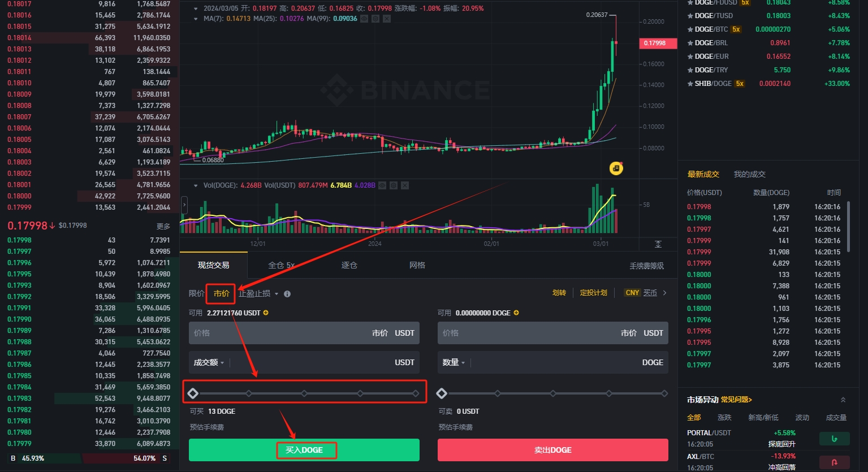Viewport: 868px width, 472px height.
Task: Select the 新高/新低 market movers filter
Action: pos(763,417)
